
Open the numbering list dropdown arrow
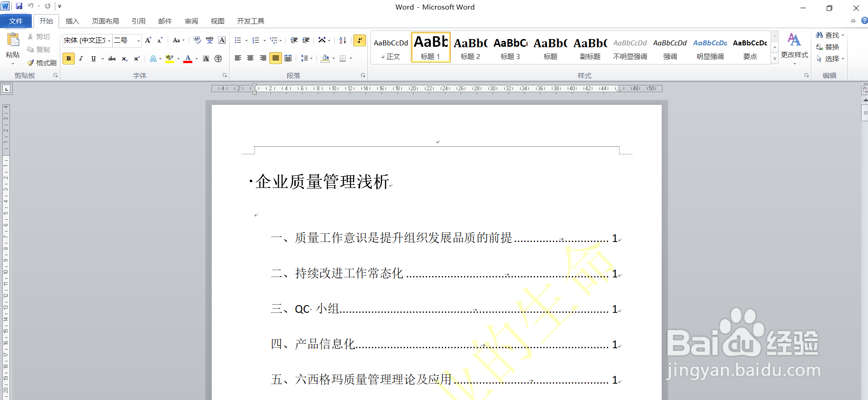[x=265, y=41]
